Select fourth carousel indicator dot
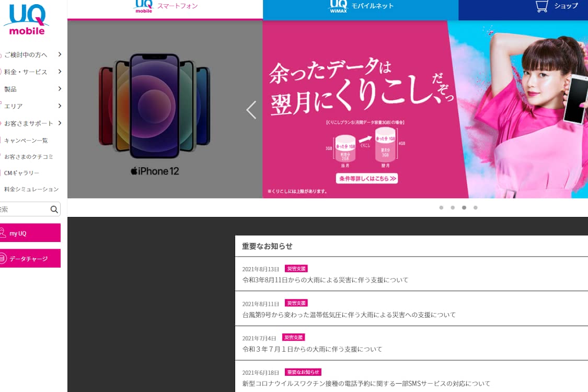This screenshot has width=588, height=392. tap(476, 207)
